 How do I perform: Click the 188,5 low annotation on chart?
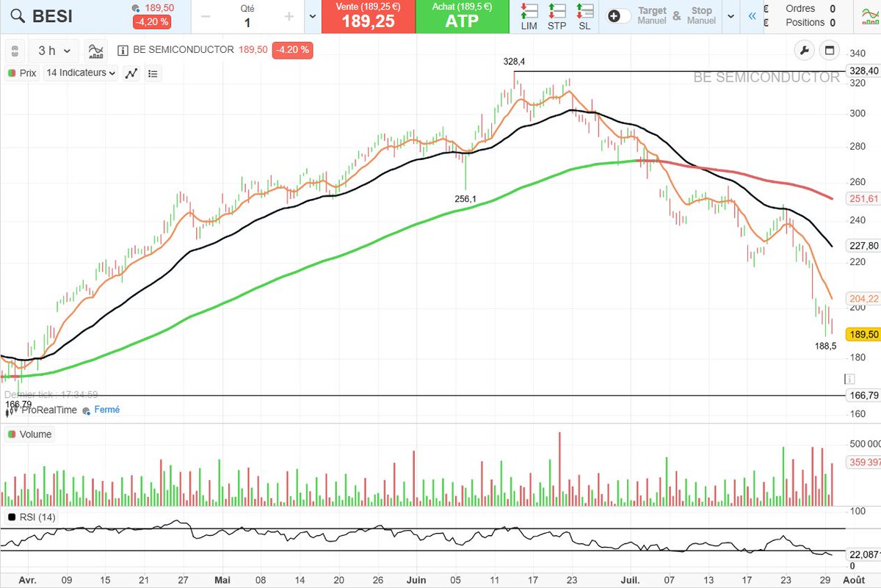(x=826, y=346)
